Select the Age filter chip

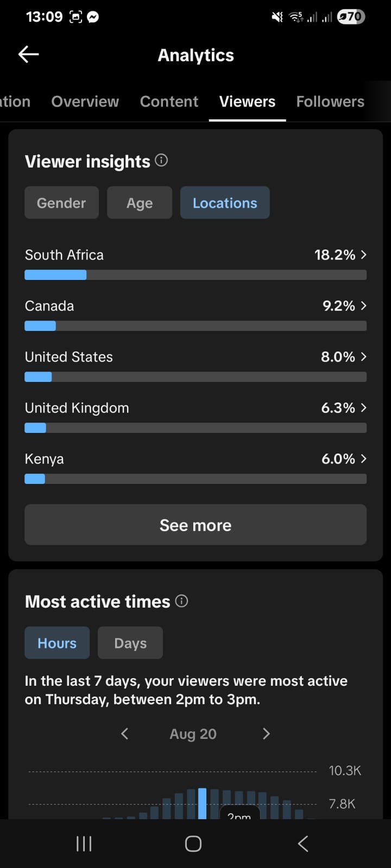[140, 203]
